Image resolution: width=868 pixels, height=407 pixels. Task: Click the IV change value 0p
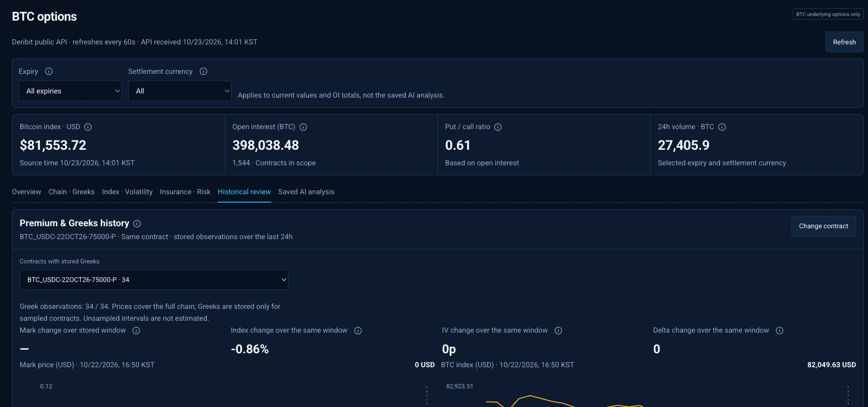[x=449, y=349]
